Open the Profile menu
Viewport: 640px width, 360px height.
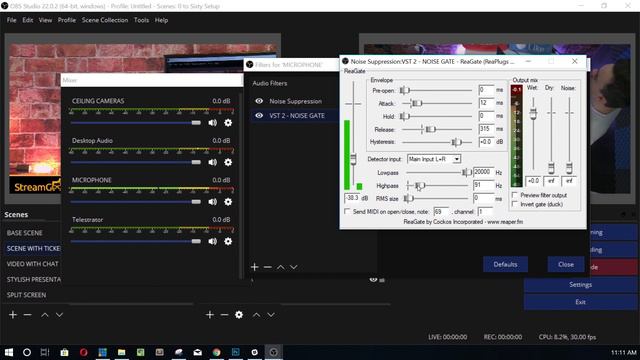pyautogui.click(x=67, y=20)
